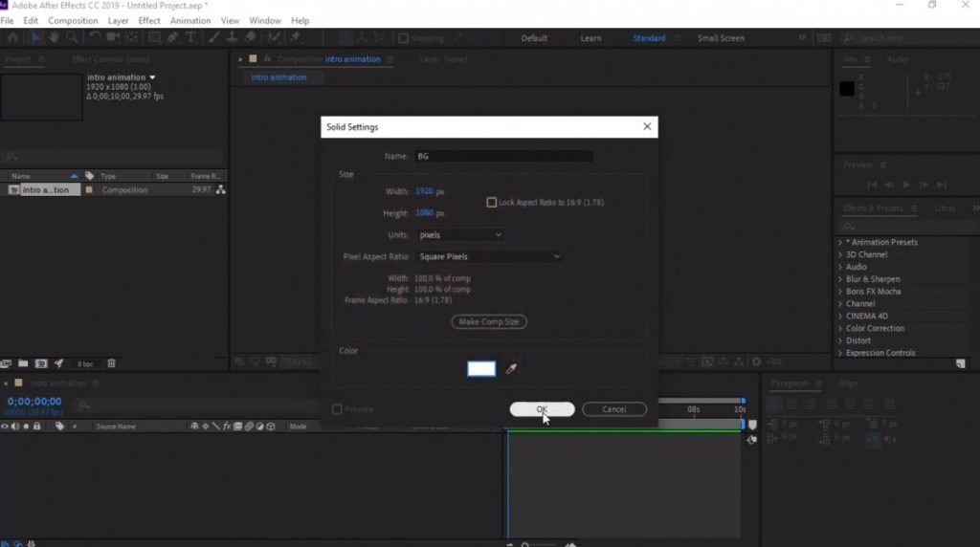Select the Brush tool
This screenshot has width=980, height=547.
(x=213, y=37)
